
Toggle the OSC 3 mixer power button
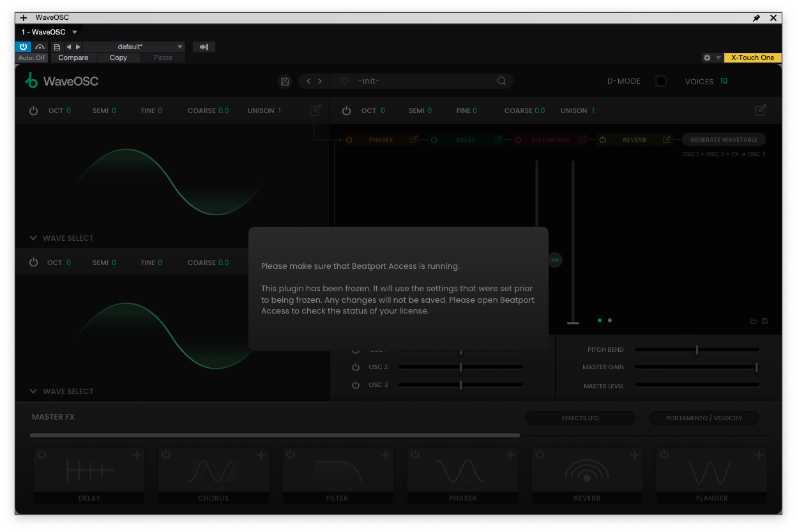[x=356, y=385]
